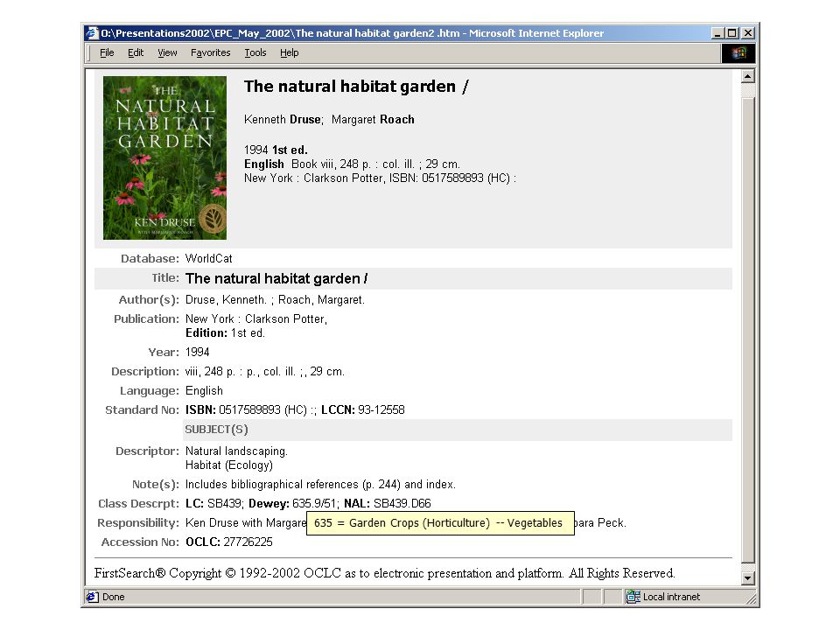The image size is (840, 630).
Task: Click the header line starting with 'English Book viii'
Action: click(352, 164)
